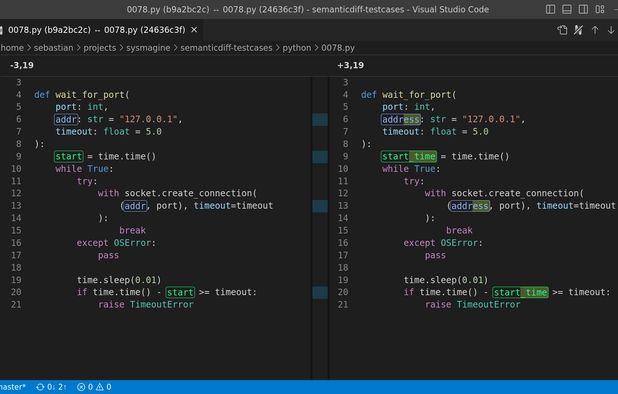
Task: Click the overview marker beside line 6
Action: click(x=320, y=119)
